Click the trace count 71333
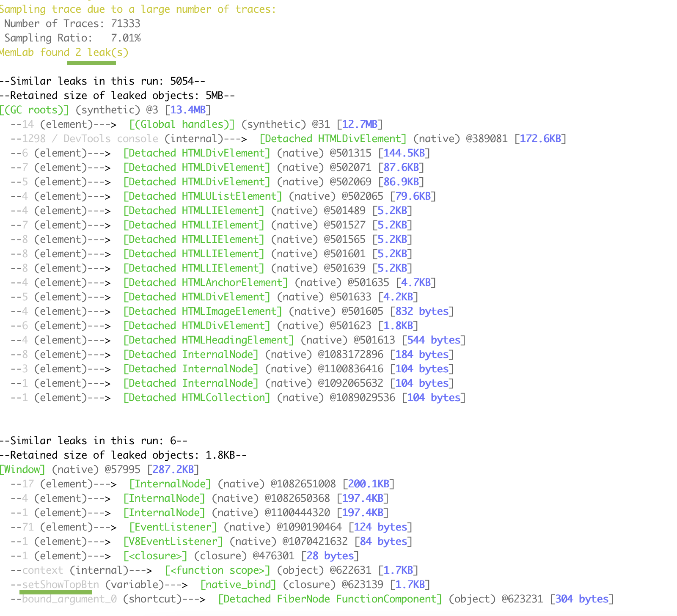 click(x=126, y=24)
